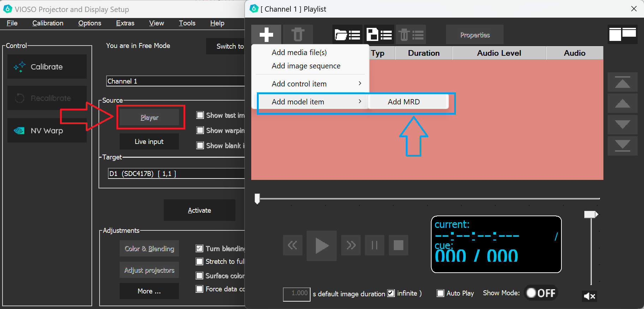Click the playlist timeline slider handle

tap(257, 199)
